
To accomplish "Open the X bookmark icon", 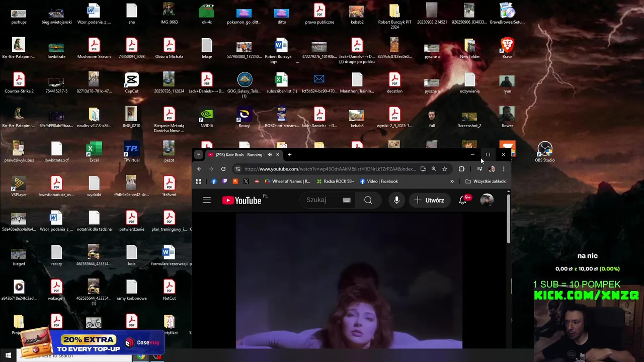I will [x=246, y=182].
